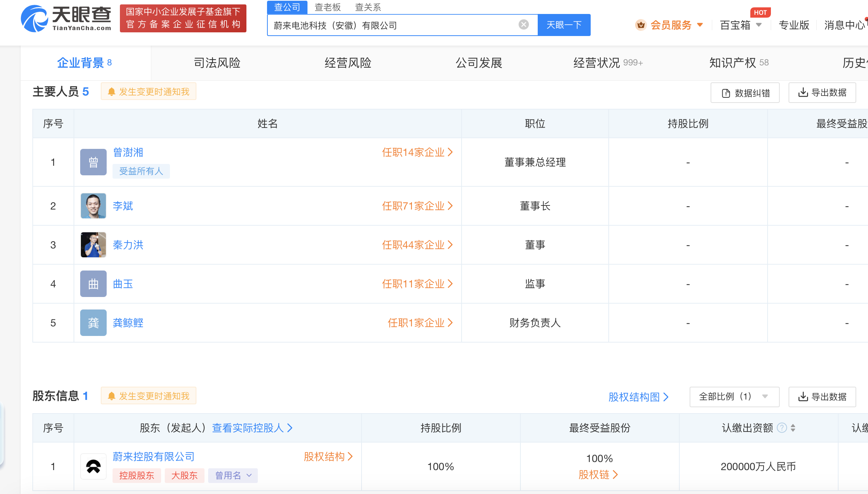Open 会员服务 dropdown menu
This screenshot has height=494, width=868.
[x=676, y=25]
